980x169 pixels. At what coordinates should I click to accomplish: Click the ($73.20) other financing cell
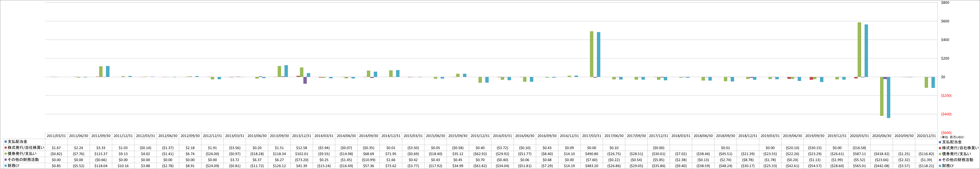click(302, 160)
